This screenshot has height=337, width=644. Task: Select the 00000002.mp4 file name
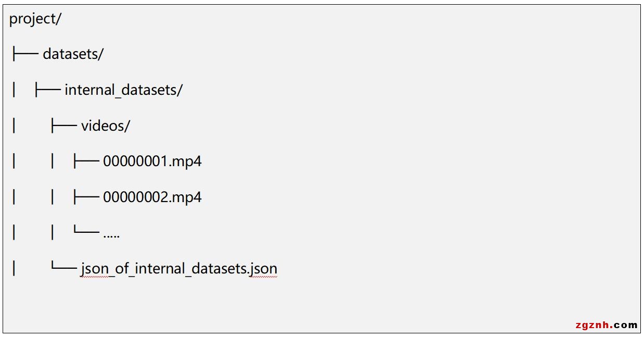click(x=152, y=197)
